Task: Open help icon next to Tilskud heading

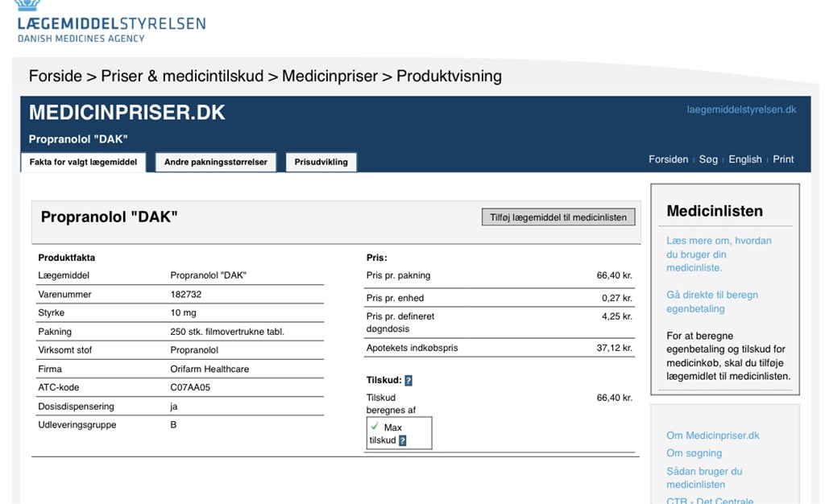Action: tap(408, 381)
